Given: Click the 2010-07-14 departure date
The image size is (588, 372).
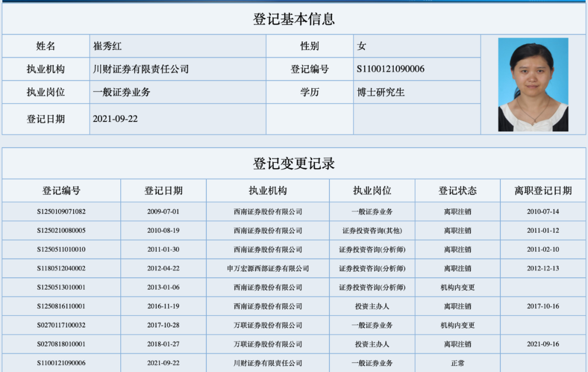Looking at the screenshot, I should coord(543,211).
